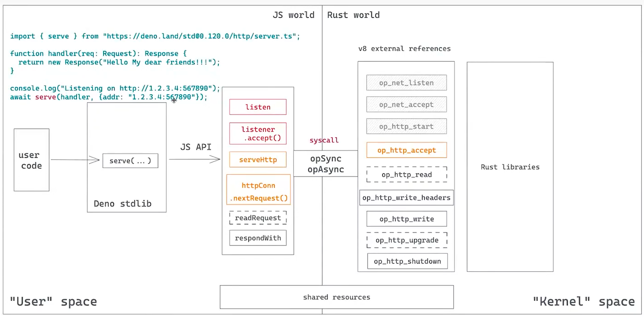Click the dashed op_http_upgrade box
Image resolution: width=644 pixels, height=317 pixels.
406,240
